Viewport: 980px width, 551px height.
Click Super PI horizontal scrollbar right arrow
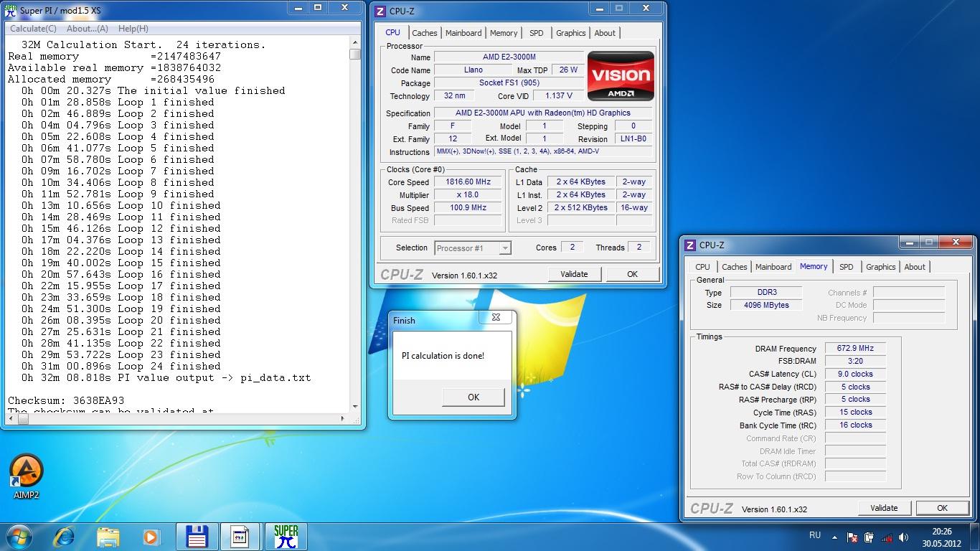(x=341, y=419)
